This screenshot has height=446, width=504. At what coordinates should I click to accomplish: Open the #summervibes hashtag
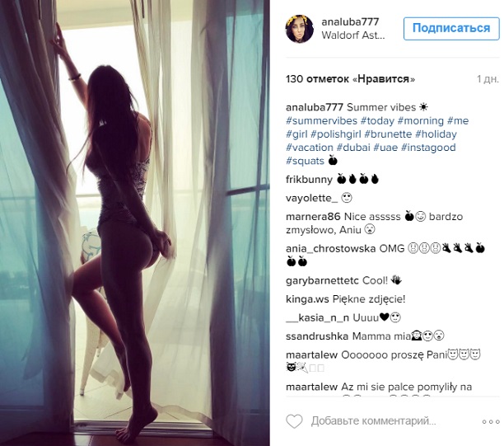tap(321, 120)
